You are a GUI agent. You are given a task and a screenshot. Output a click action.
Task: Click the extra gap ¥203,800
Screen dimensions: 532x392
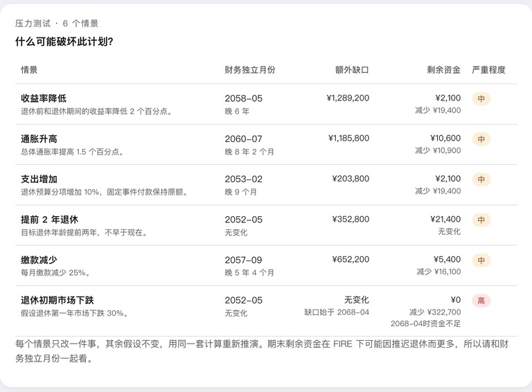click(x=351, y=179)
